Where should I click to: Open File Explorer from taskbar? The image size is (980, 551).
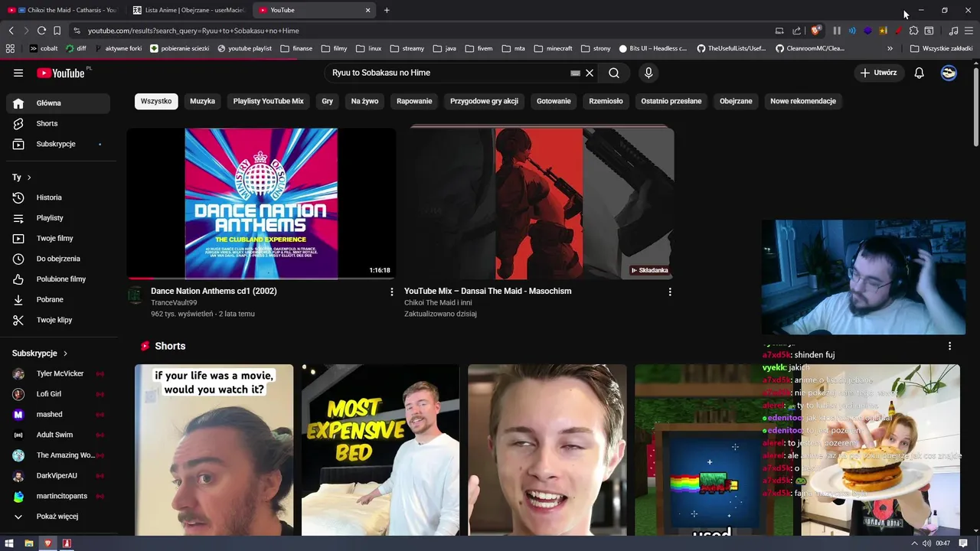point(28,543)
